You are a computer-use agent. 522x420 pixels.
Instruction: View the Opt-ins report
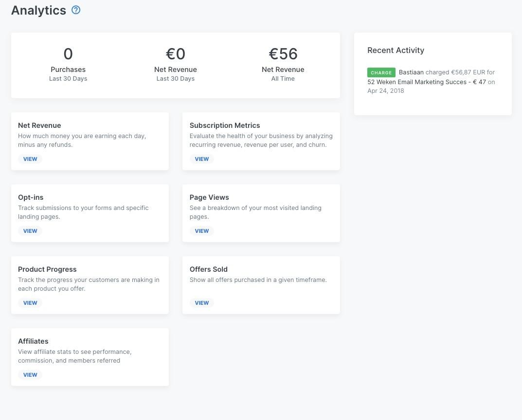[x=30, y=231]
